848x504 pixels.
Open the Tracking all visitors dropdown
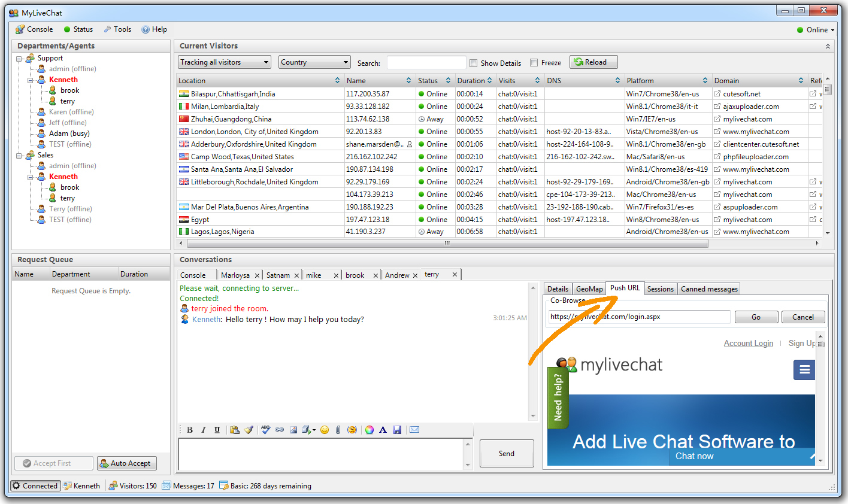[x=225, y=62]
